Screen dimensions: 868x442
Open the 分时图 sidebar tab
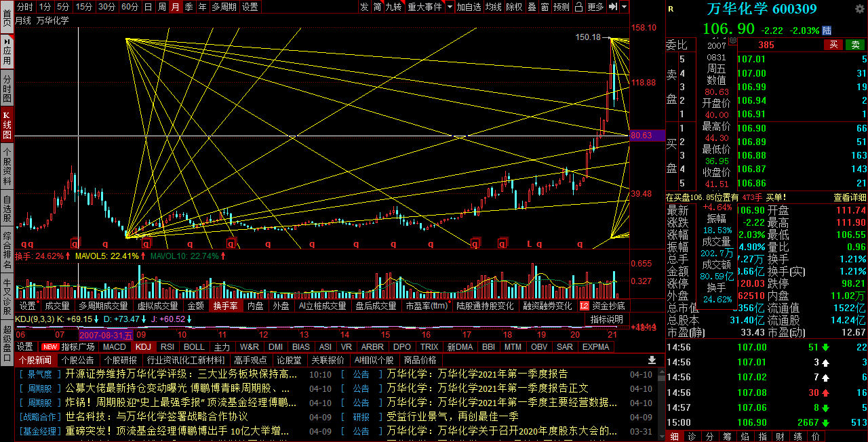pyautogui.click(x=7, y=88)
